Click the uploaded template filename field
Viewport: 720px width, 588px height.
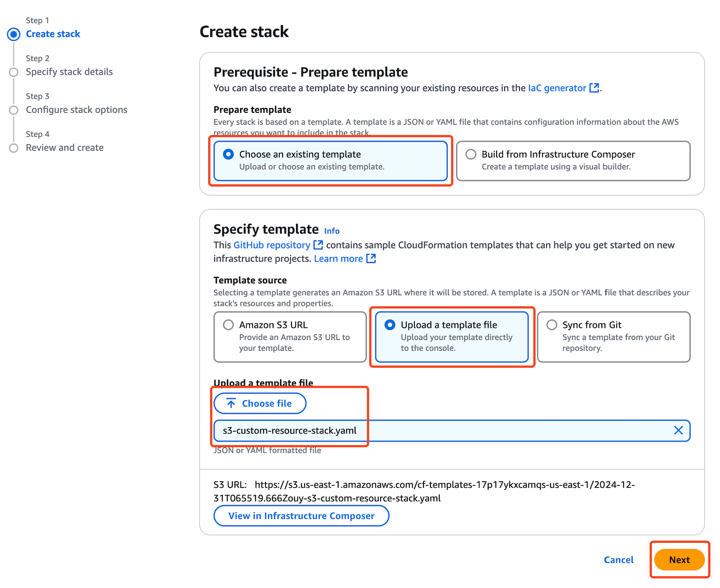coord(440,430)
